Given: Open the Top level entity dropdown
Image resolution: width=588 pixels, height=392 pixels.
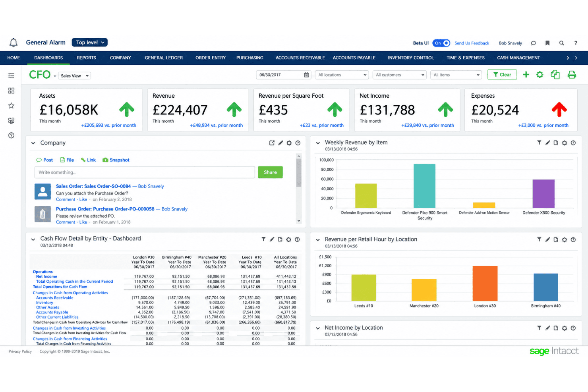Looking at the screenshot, I should coord(90,42).
